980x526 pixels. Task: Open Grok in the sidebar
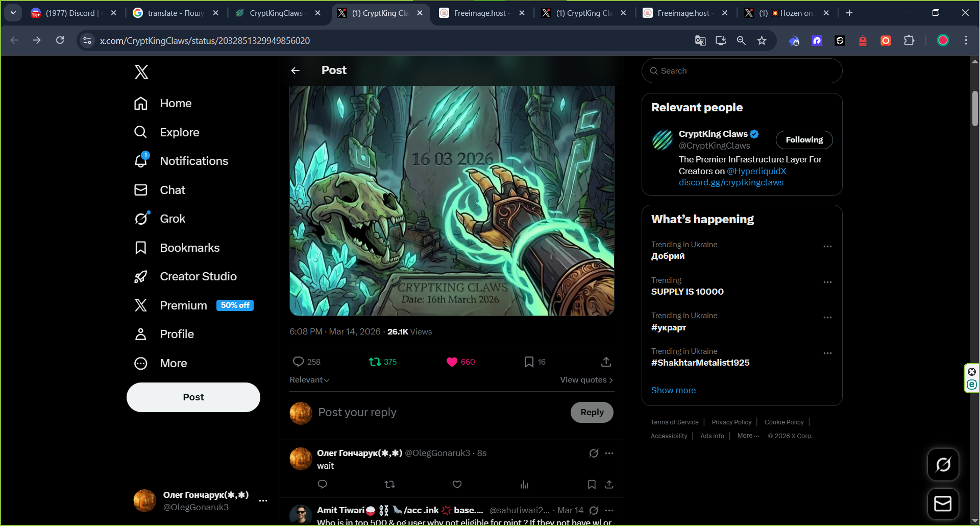159,219
